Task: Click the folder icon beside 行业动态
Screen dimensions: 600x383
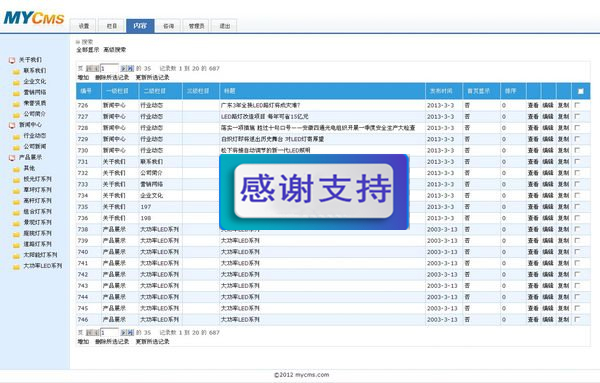Action: tap(16, 136)
